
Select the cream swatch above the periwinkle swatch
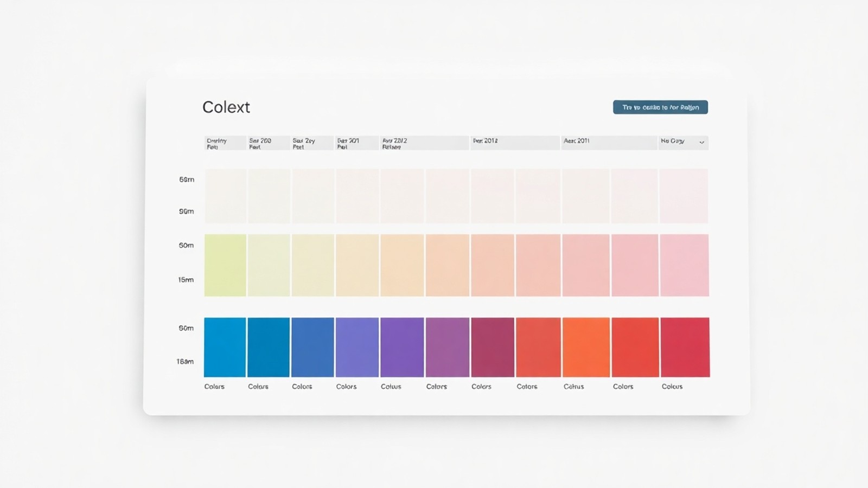tap(357, 265)
